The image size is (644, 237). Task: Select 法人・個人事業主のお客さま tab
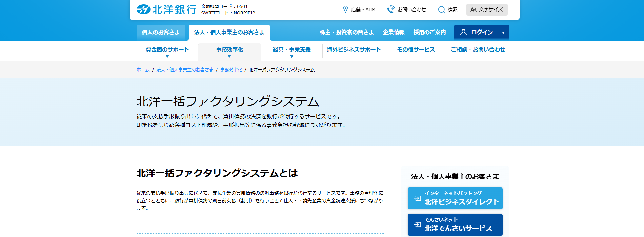tap(229, 33)
